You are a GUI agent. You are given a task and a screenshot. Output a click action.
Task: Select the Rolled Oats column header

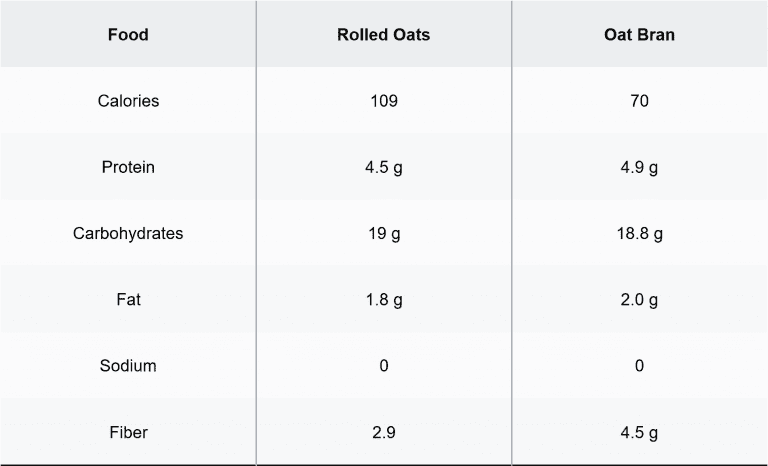click(x=384, y=35)
